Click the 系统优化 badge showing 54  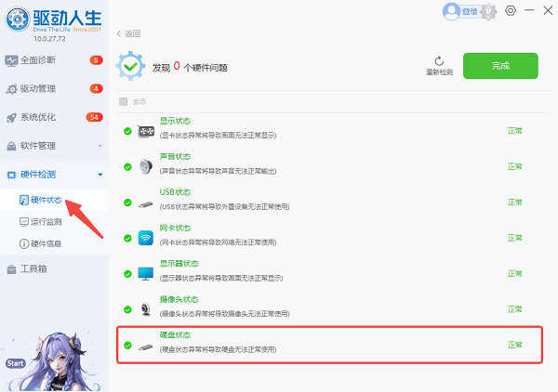94,117
